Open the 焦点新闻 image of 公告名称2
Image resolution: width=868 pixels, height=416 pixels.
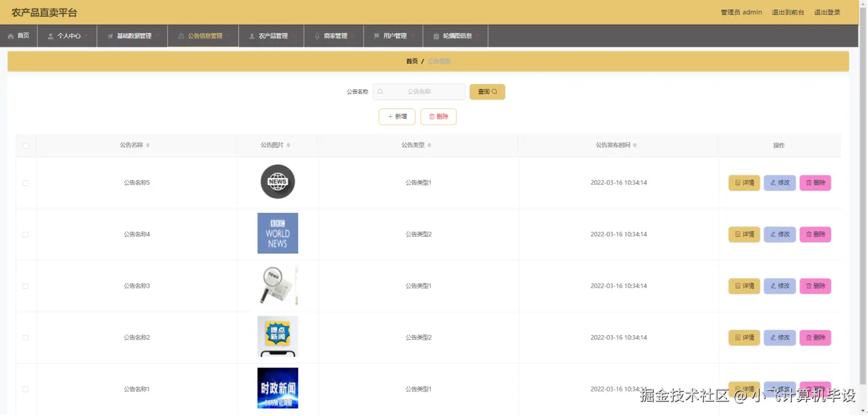coord(278,336)
